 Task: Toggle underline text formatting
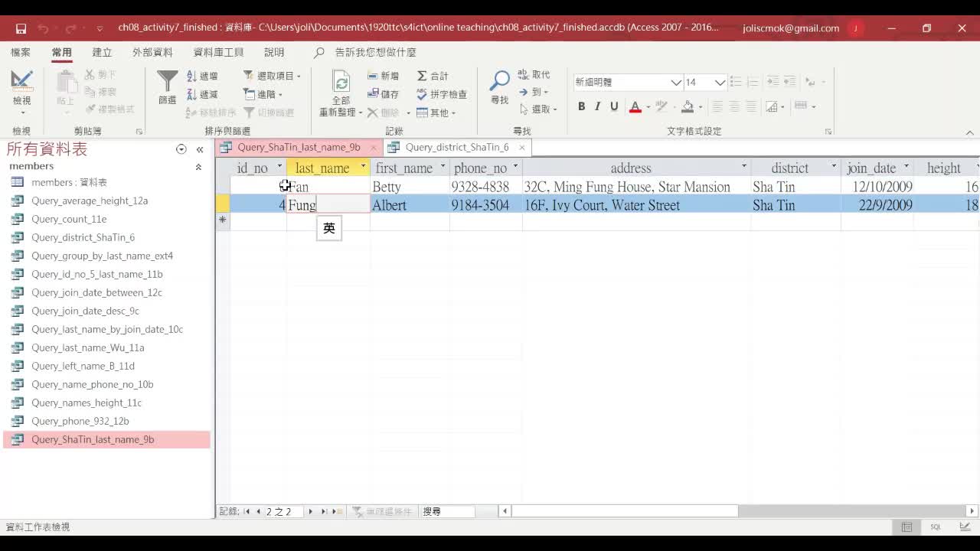pos(614,106)
